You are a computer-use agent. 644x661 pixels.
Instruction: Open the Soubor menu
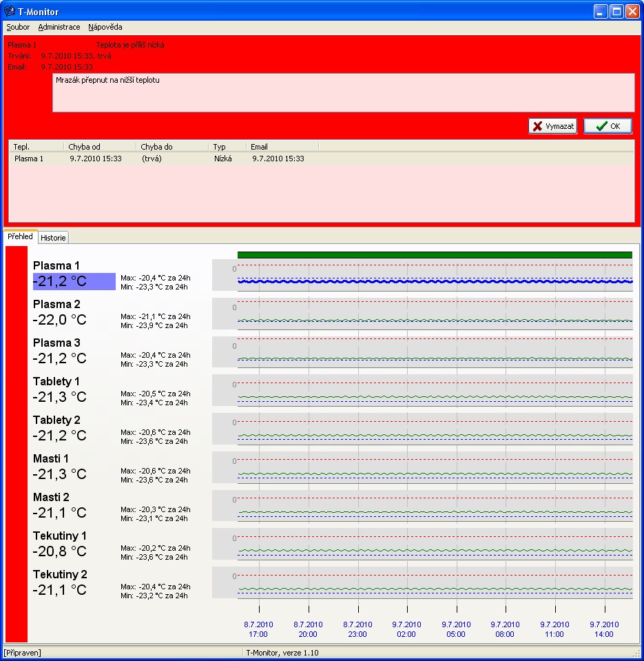18,27
